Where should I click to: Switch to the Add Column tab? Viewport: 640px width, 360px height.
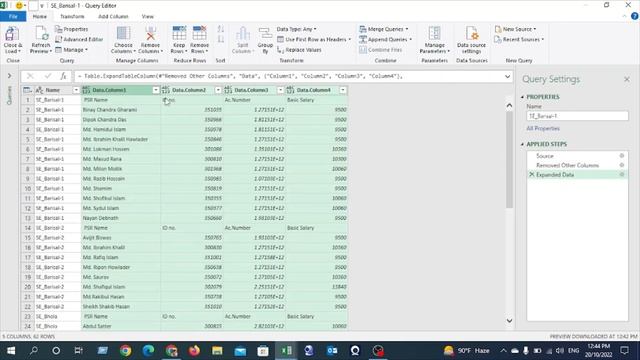coord(113,16)
